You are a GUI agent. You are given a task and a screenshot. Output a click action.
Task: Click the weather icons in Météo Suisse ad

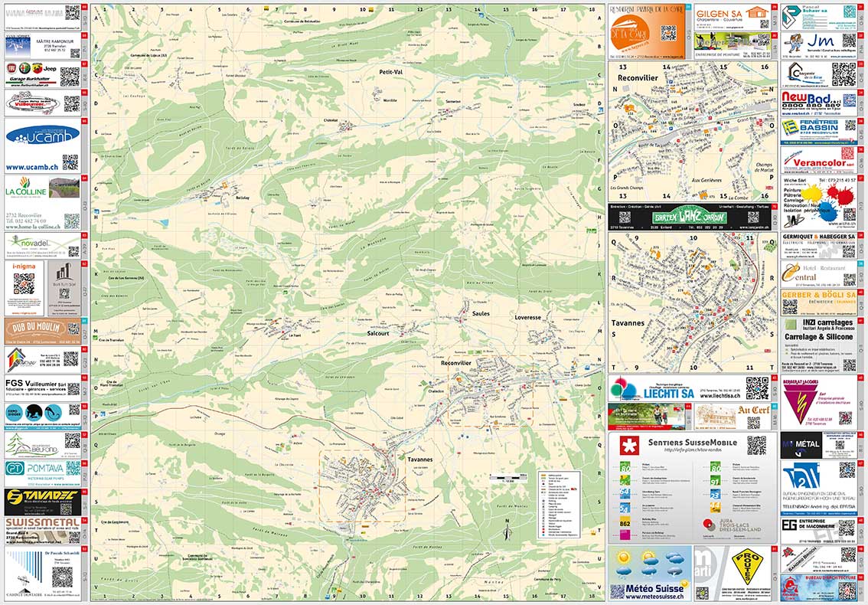point(650,564)
